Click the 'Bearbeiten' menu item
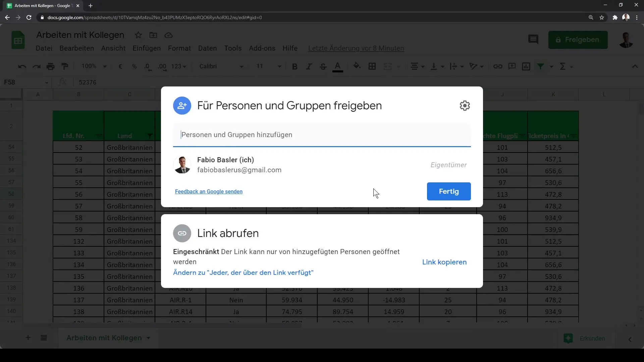 pos(76,48)
